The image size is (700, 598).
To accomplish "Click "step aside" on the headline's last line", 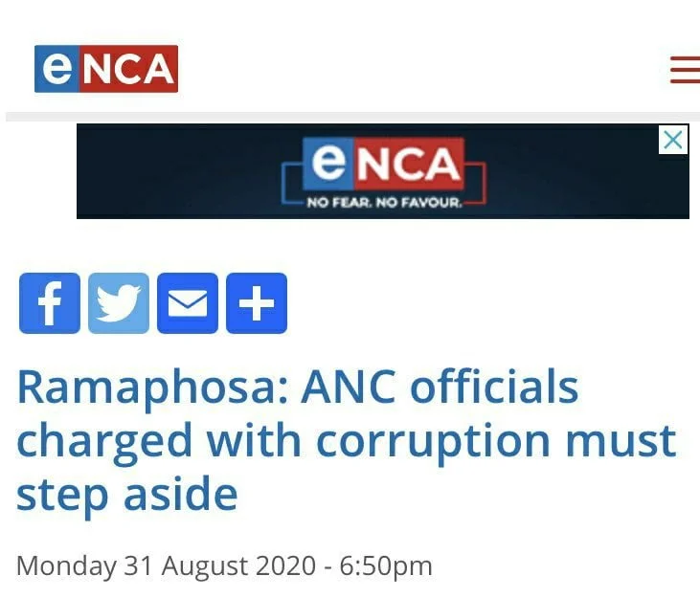I will click(x=126, y=495).
